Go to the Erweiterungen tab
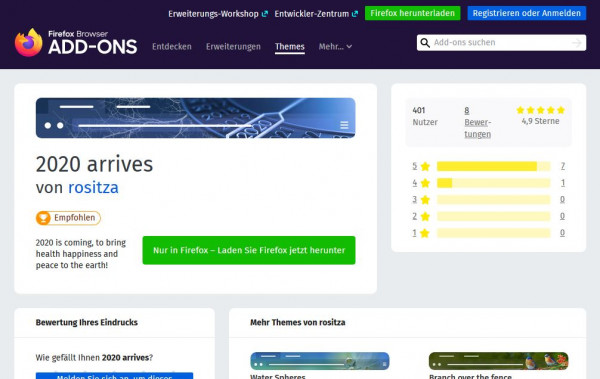Image resolution: width=600 pixels, height=379 pixels. (x=233, y=47)
